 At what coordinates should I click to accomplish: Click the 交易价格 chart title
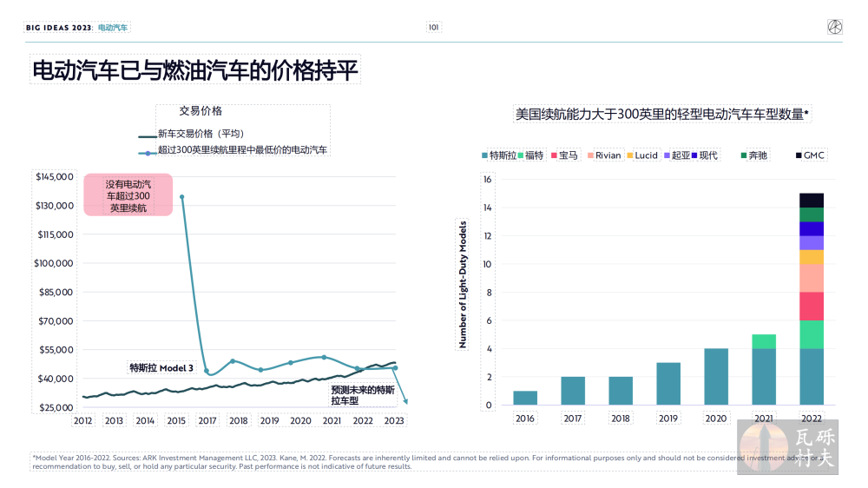click(x=201, y=111)
